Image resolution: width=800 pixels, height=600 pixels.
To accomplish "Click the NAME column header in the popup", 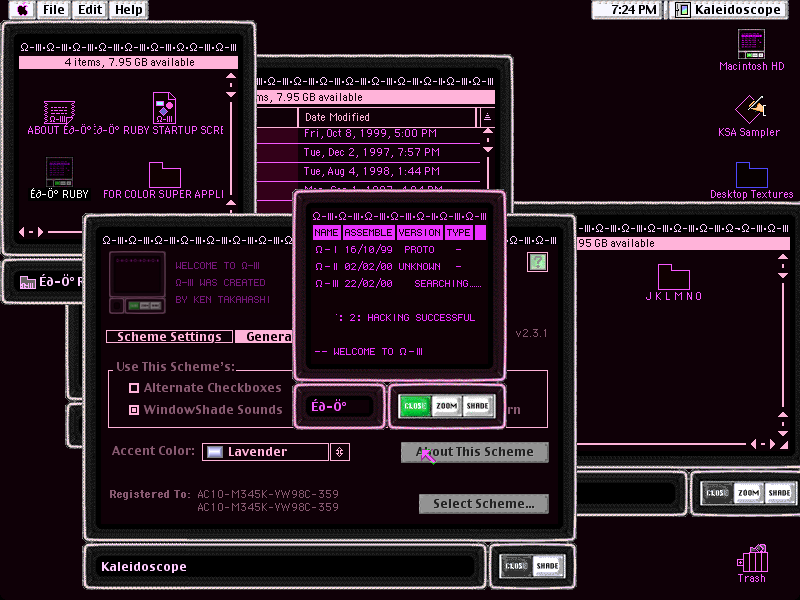I will [x=327, y=233].
